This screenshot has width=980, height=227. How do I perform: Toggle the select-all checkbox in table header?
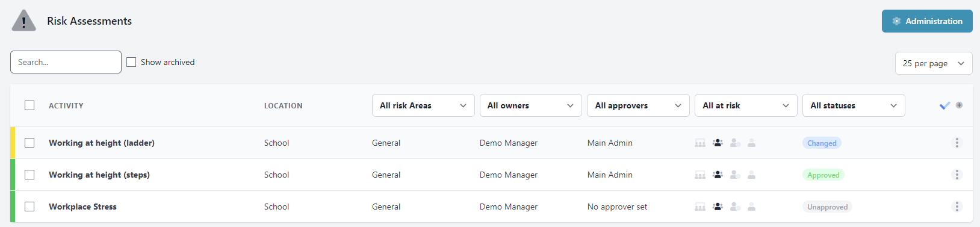coord(29,105)
